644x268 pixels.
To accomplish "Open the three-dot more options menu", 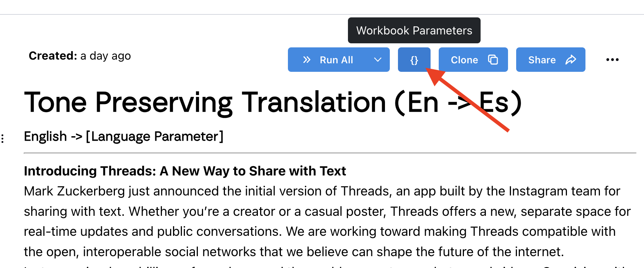I will [x=612, y=60].
